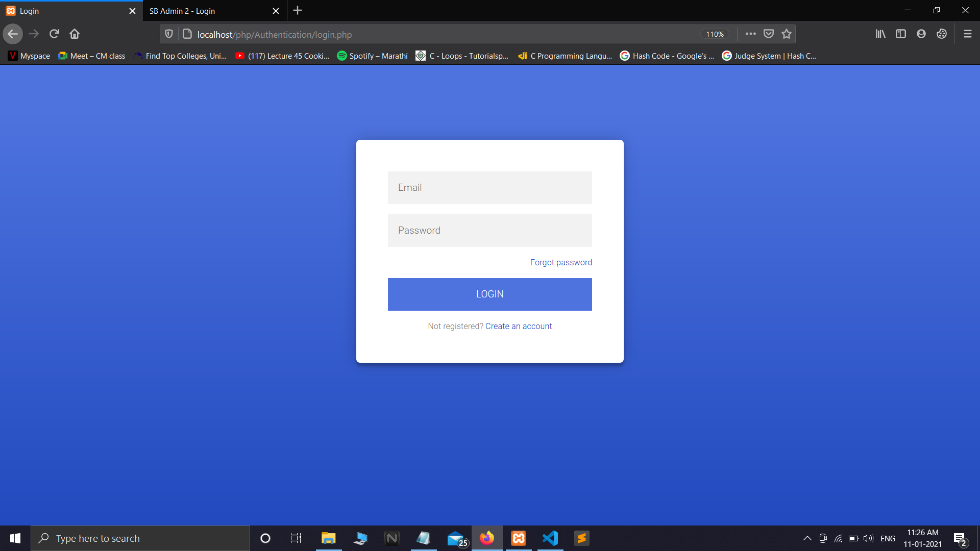Open the Firefox account icon

point(921,34)
